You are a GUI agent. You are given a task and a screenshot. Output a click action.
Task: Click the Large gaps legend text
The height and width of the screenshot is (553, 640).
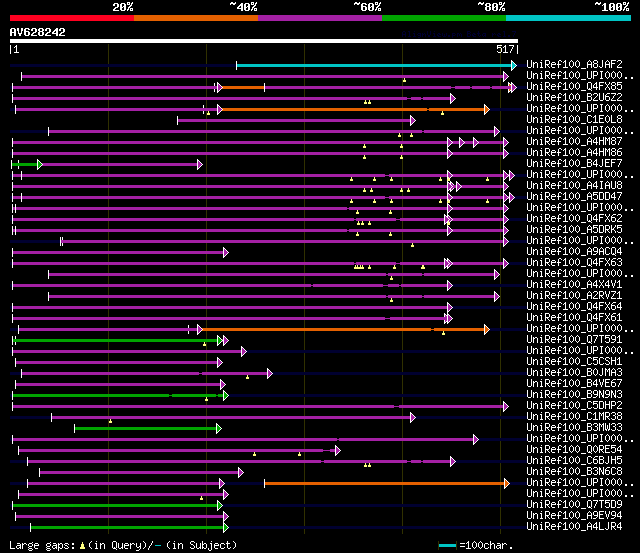tap(123, 545)
